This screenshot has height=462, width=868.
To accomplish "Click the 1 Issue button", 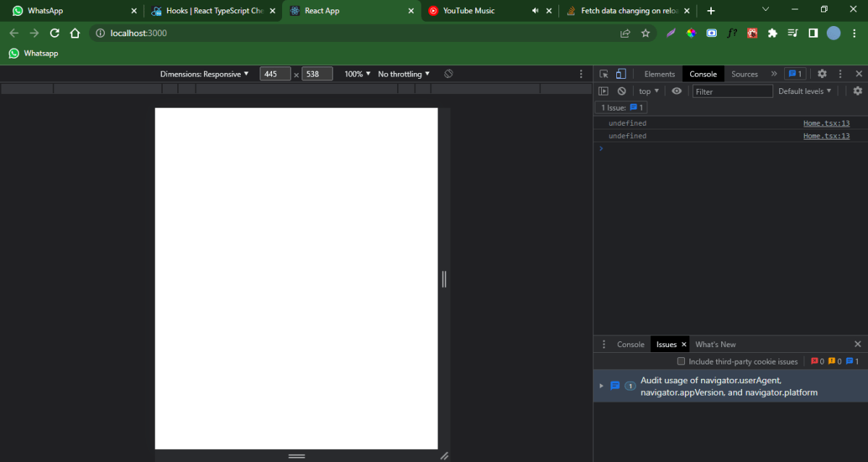I will (620, 106).
